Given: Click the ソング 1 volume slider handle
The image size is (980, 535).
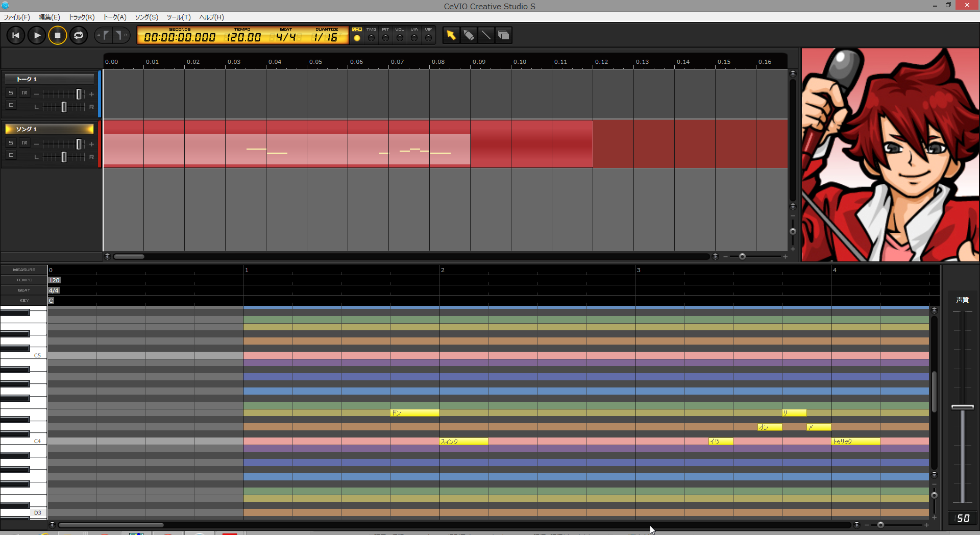Looking at the screenshot, I should pos(79,144).
